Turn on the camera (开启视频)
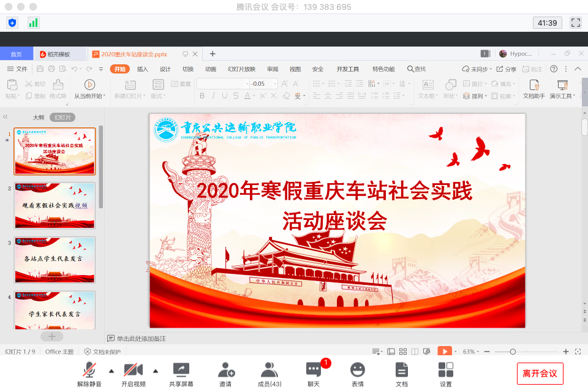This screenshot has width=588, height=392. [x=133, y=374]
